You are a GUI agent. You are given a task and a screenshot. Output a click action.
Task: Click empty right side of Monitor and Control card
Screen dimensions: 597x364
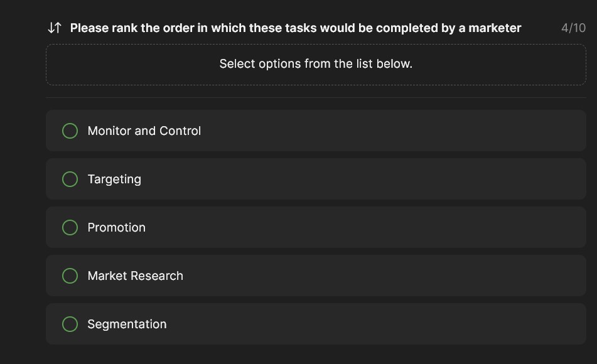click(x=439, y=131)
